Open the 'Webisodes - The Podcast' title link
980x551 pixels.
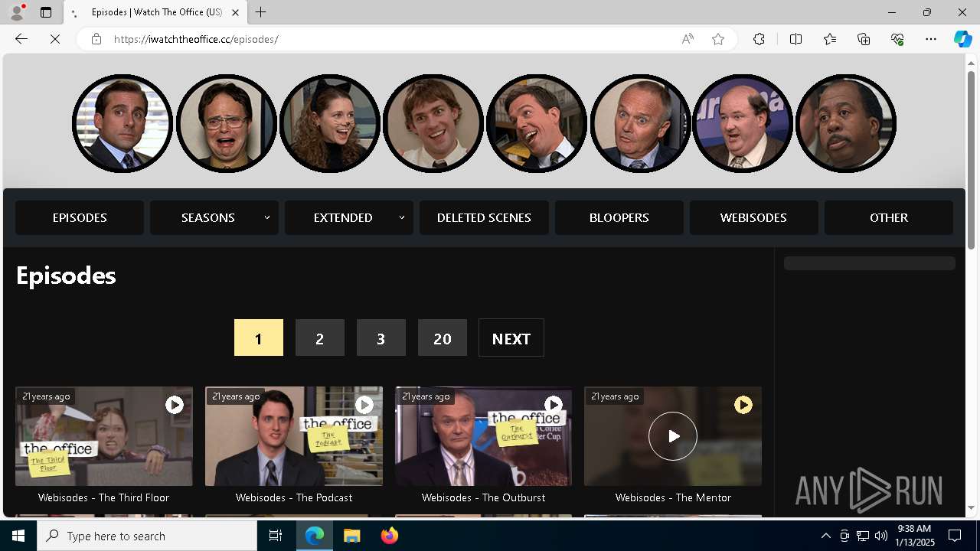tap(294, 497)
